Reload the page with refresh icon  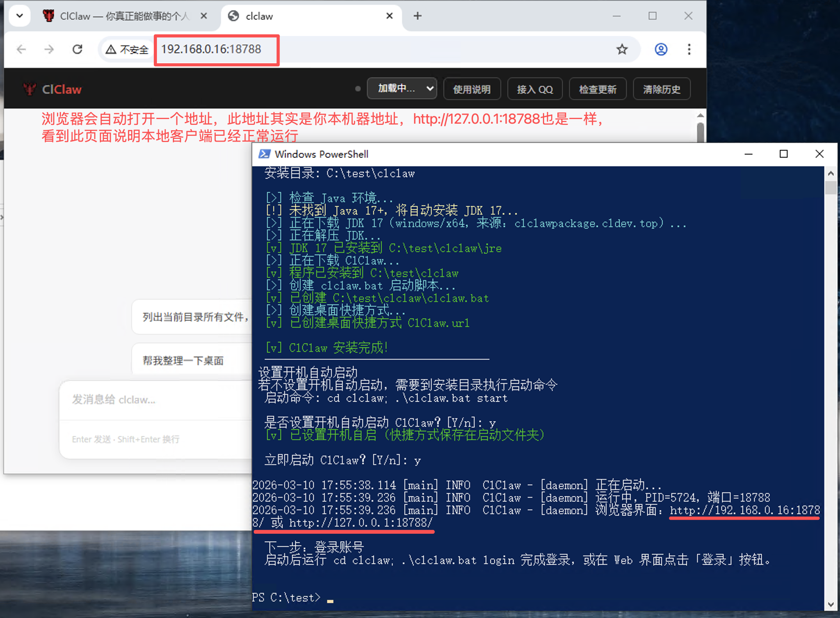point(77,49)
